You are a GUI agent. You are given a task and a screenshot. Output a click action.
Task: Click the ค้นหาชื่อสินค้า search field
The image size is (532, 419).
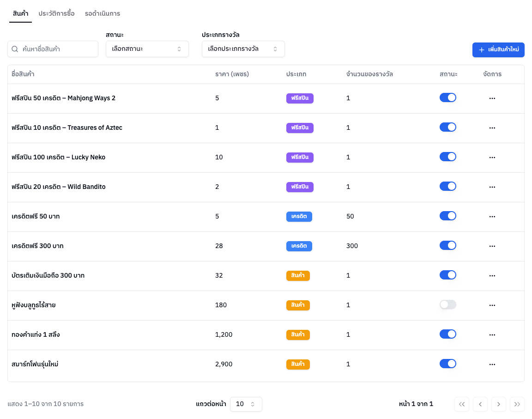(x=53, y=49)
